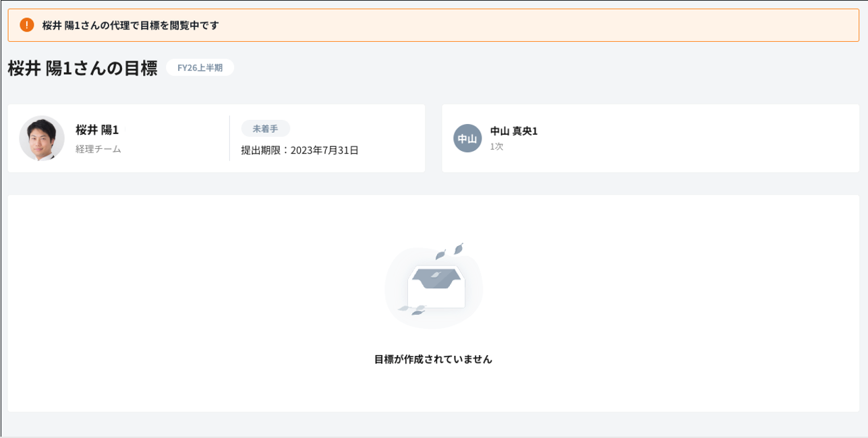Click the 目標が作成されていません message
The image size is (868, 438).
coord(433,360)
